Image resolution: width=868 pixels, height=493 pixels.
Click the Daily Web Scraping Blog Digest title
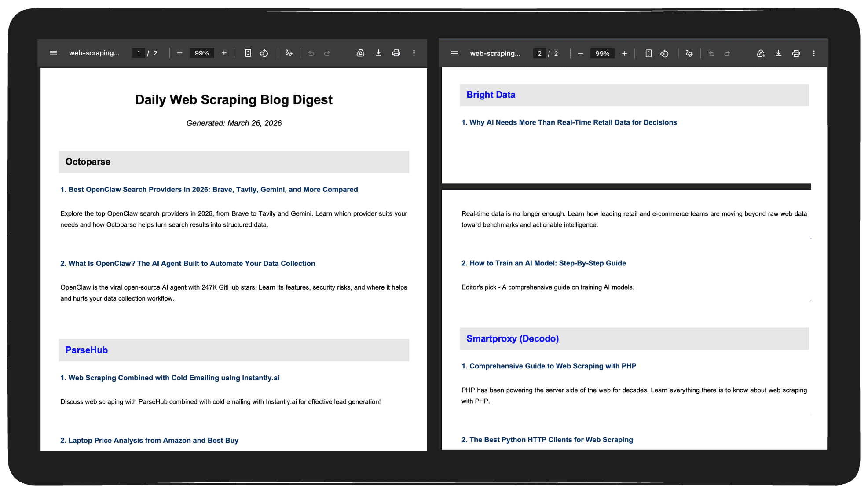pyautogui.click(x=234, y=99)
